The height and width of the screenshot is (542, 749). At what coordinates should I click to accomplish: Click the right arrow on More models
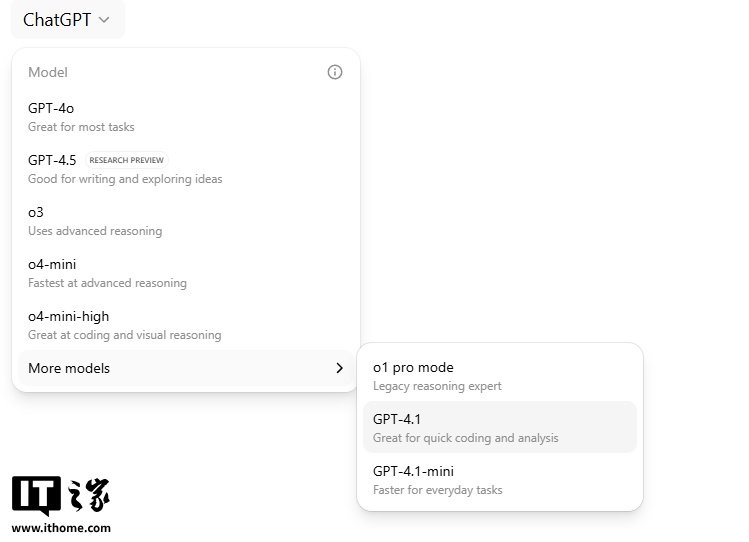tap(339, 368)
